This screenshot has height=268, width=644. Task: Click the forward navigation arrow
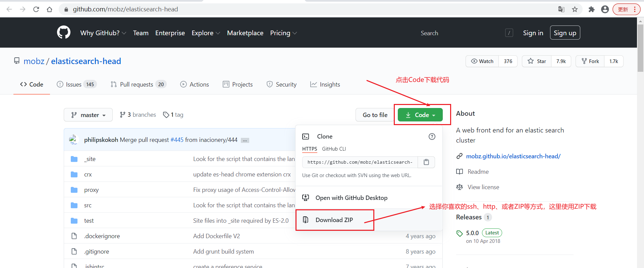tap(23, 9)
